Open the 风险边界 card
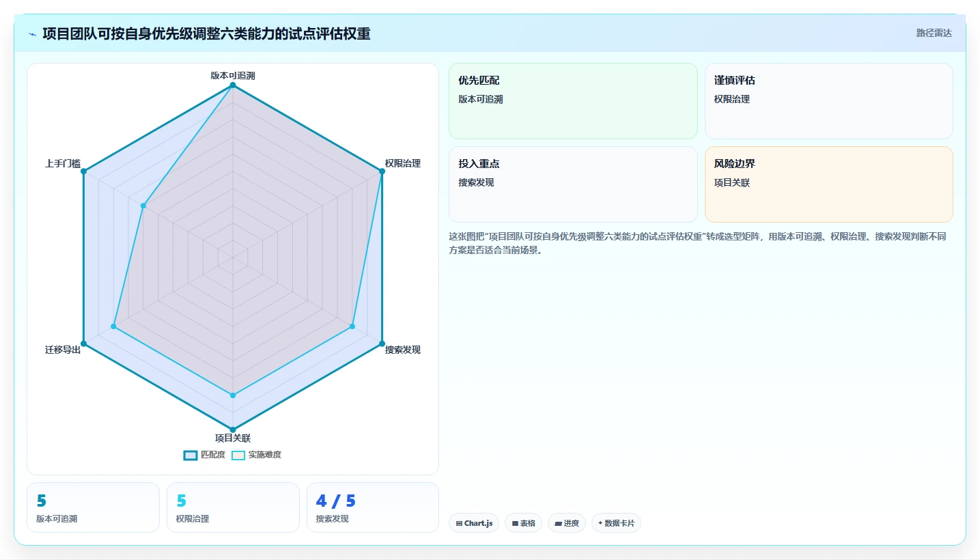 (828, 184)
